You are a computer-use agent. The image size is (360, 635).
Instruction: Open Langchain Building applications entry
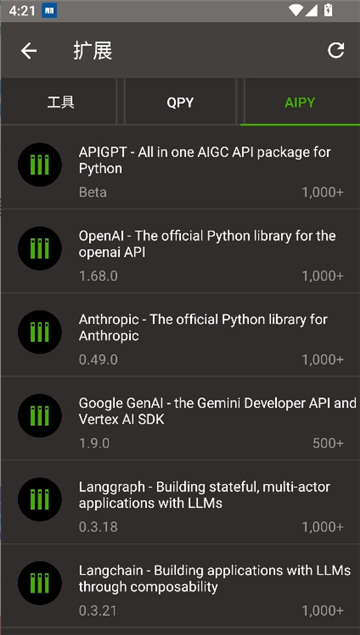[x=180, y=586]
